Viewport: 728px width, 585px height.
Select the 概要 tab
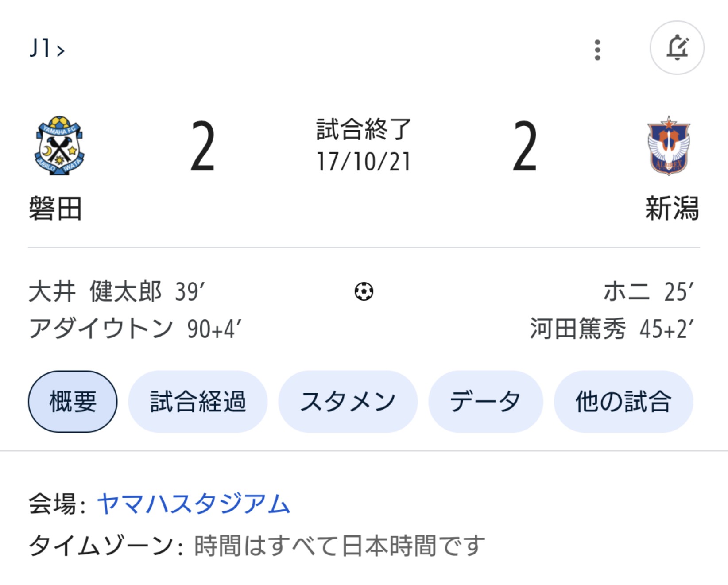pos(73,402)
